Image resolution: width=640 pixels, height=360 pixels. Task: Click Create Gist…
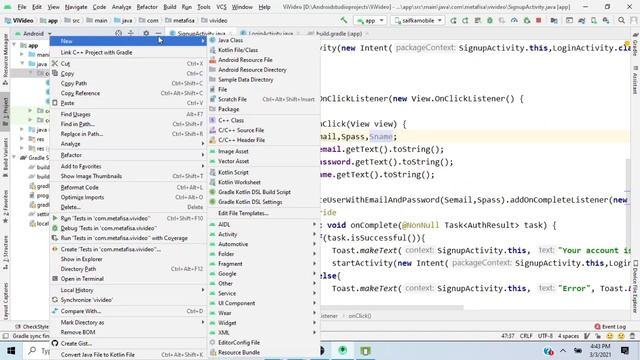coord(128,343)
